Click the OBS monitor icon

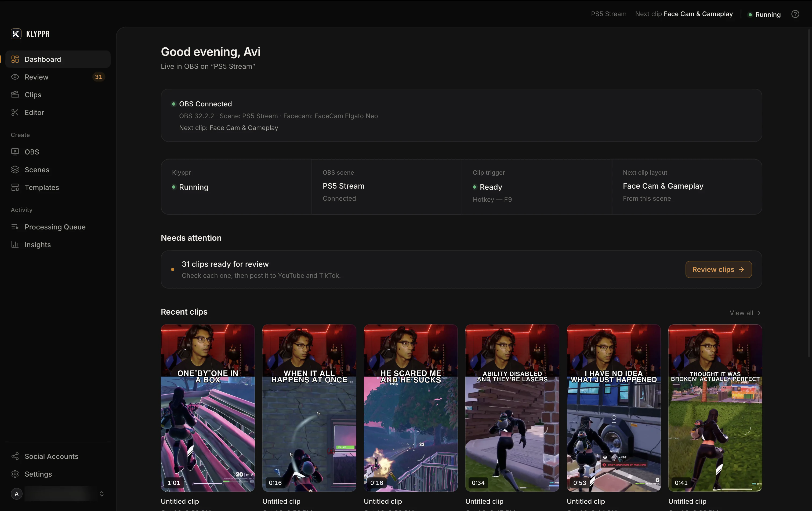point(15,152)
